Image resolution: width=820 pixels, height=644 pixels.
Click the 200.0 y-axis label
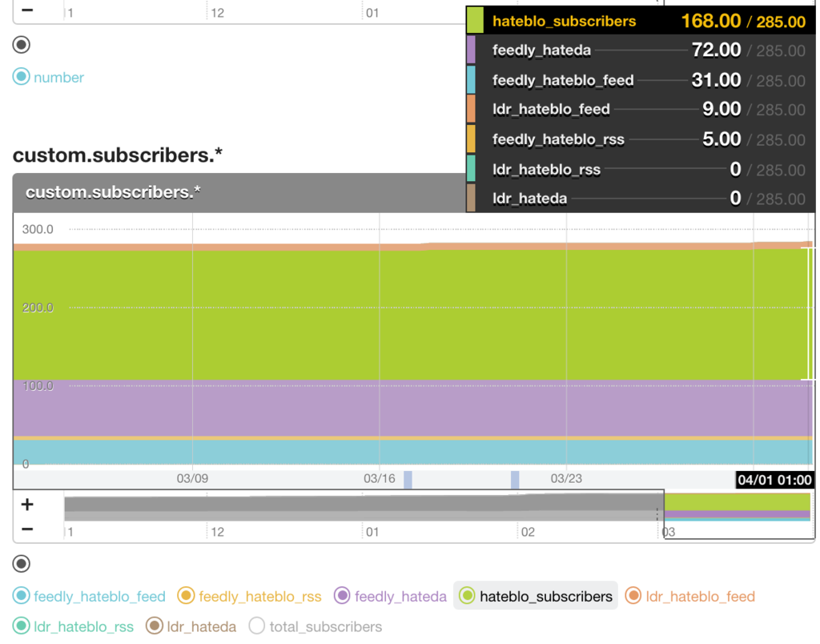tap(38, 308)
